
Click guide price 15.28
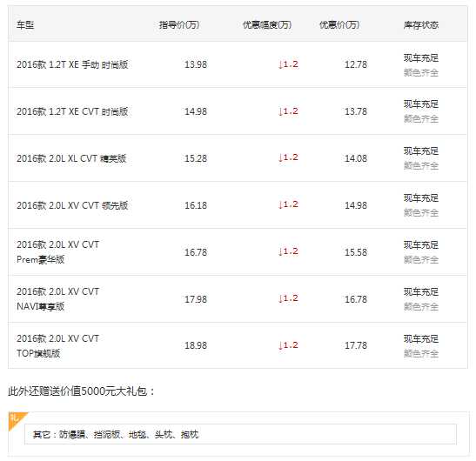196,158
